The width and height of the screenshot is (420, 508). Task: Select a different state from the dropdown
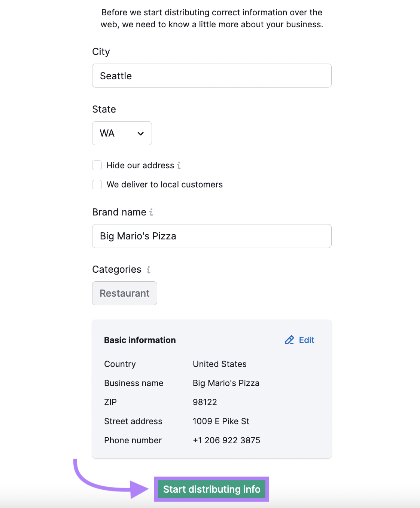[x=122, y=133]
